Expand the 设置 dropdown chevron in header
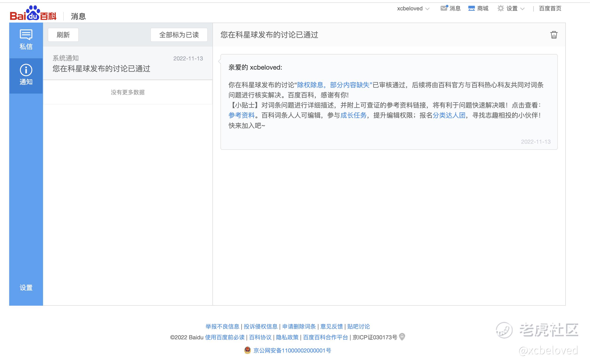Screen dimensions: 590x364 point(522,9)
